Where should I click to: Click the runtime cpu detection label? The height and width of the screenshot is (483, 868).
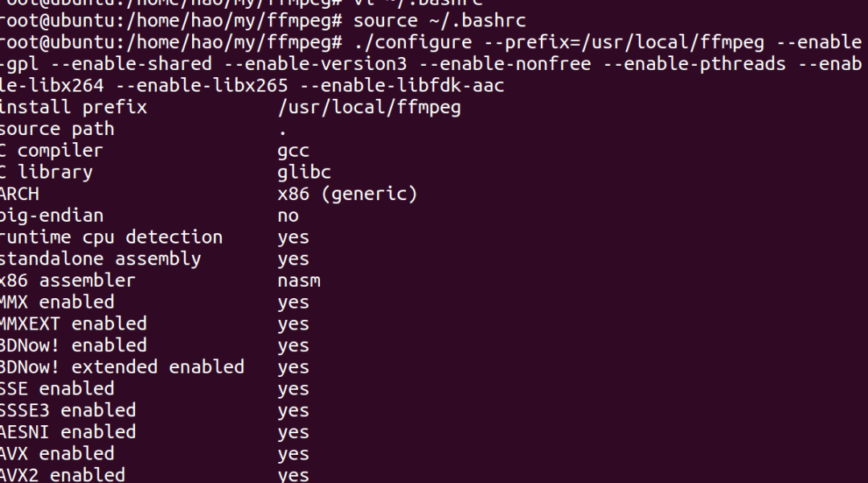pos(111,237)
